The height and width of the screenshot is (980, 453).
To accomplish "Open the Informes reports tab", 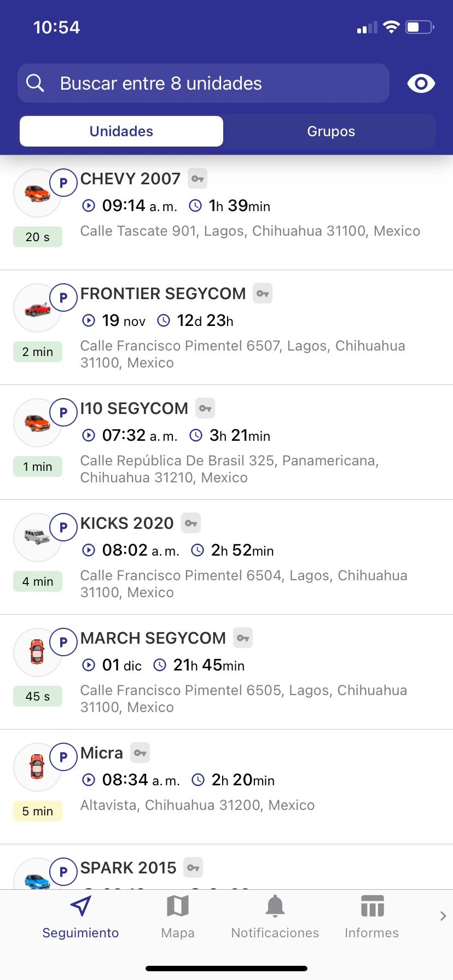I will tap(372, 917).
